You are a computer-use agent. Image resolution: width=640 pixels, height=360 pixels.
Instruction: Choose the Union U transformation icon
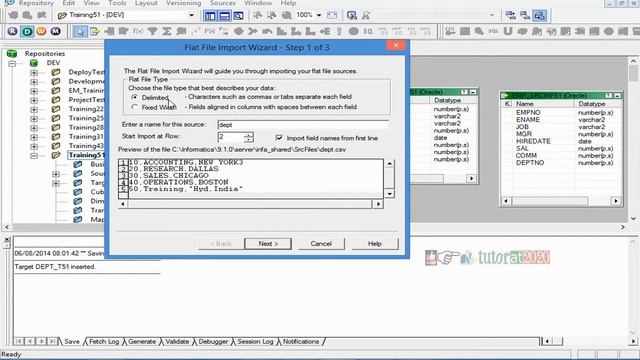[508, 31]
